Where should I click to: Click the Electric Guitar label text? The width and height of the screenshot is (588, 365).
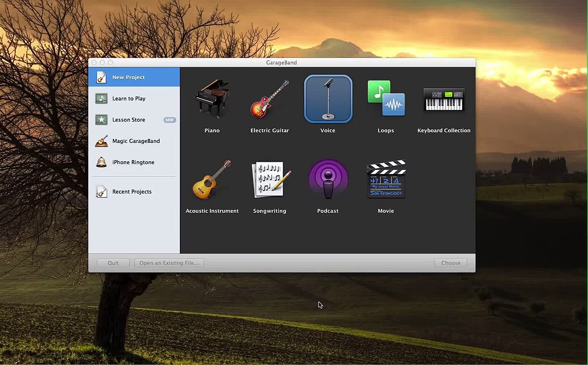coord(270,131)
